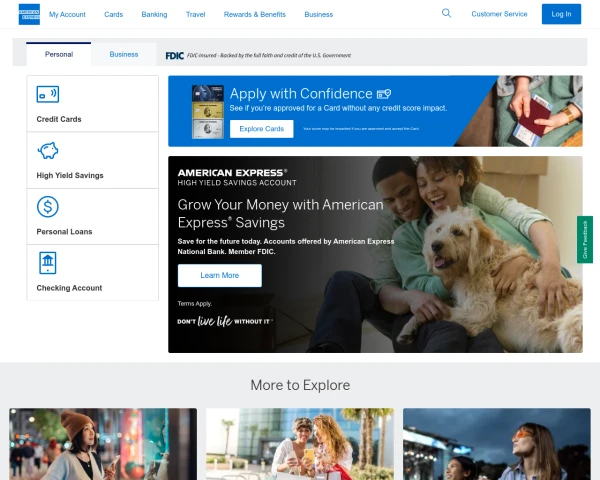This screenshot has height=480, width=600.
Task: Click the FDIC logo in banner
Action: coord(175,55)
